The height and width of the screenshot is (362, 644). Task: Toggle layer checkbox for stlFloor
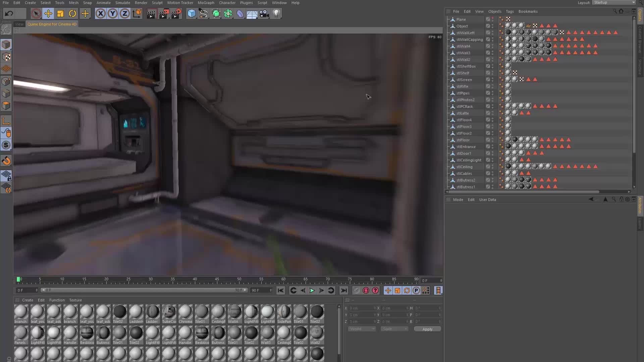[488, 140]
